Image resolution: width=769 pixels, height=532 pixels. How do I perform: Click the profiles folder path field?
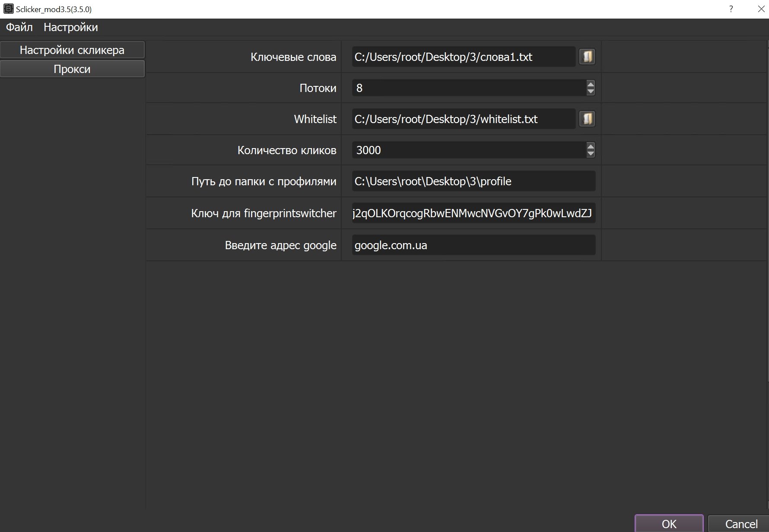tap(473, 181)
